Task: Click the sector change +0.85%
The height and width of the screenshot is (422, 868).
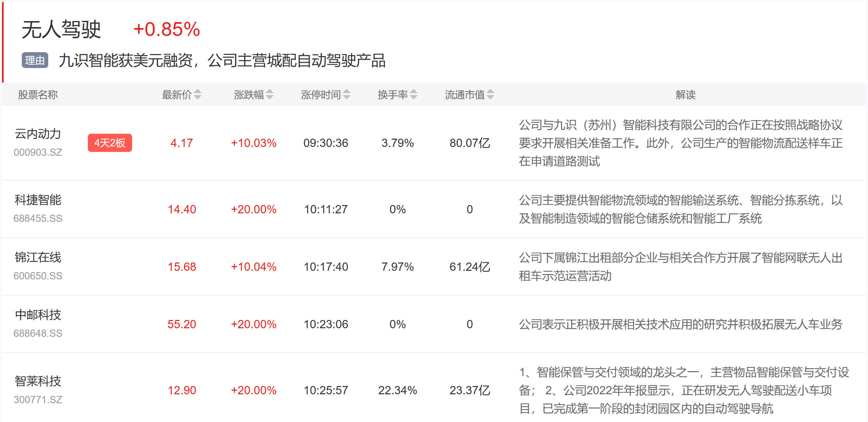Action: click(167, 29)
